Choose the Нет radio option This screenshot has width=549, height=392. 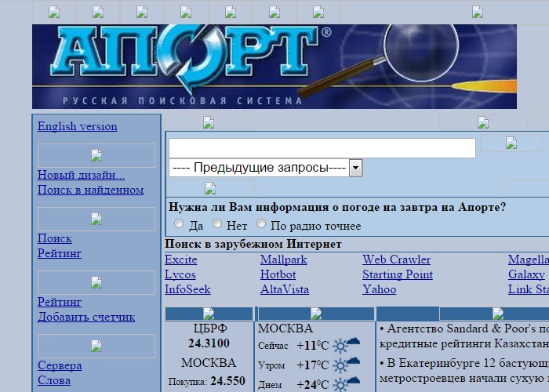(x=217, y=225)
